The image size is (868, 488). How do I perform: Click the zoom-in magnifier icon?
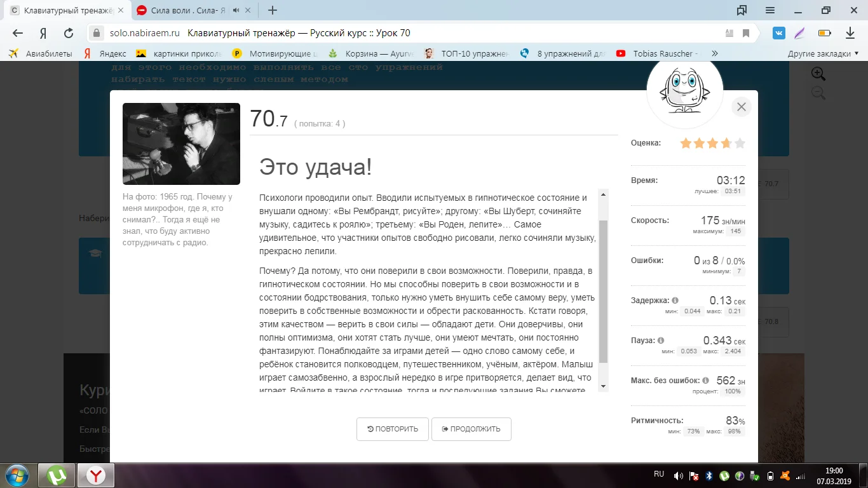point(818,74)
